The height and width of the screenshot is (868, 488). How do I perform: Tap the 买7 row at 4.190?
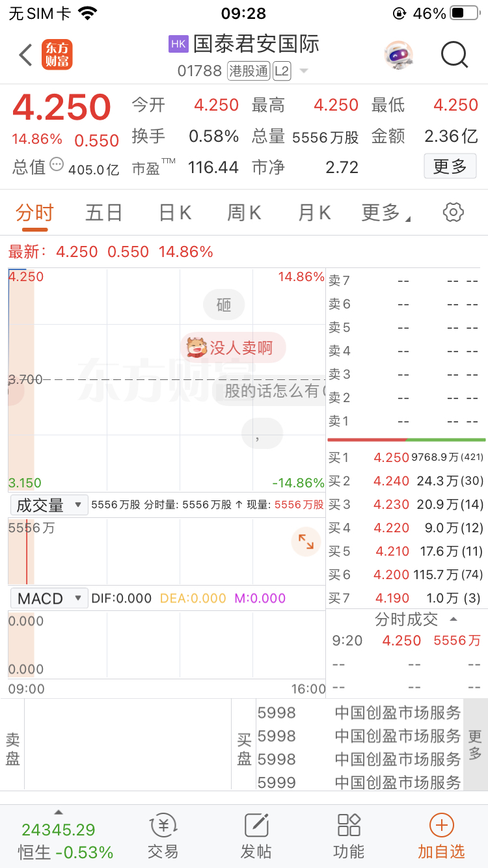click(407, 598)
